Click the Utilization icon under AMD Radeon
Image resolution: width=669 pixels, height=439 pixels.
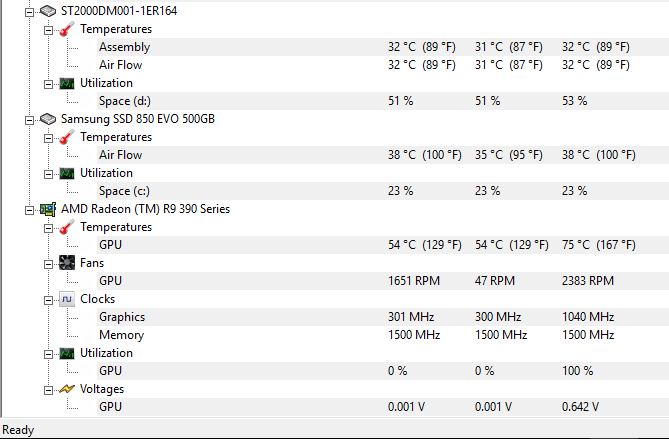(x=66, y=353)
